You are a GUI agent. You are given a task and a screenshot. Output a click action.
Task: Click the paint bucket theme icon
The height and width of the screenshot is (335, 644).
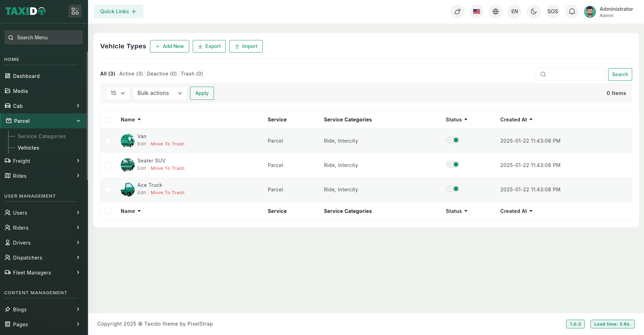(457, 11)
